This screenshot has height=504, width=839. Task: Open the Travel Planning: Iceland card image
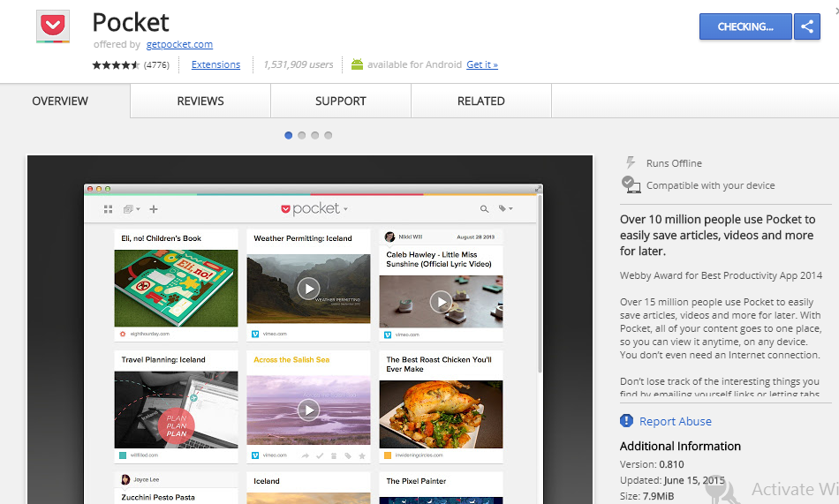coord(176,410)
